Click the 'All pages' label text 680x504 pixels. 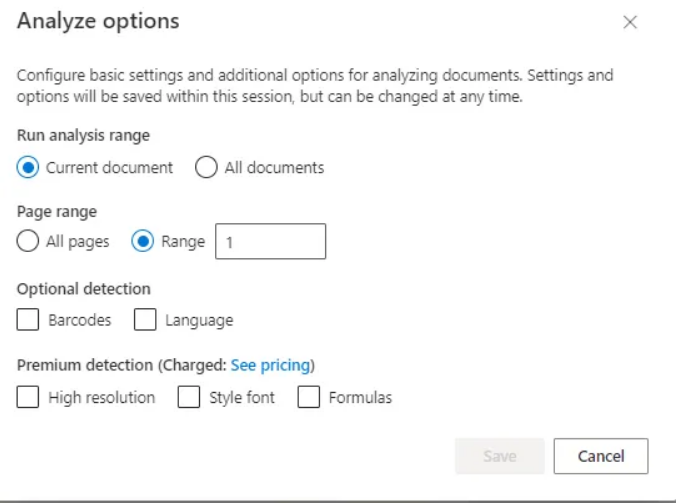(78, 242)
